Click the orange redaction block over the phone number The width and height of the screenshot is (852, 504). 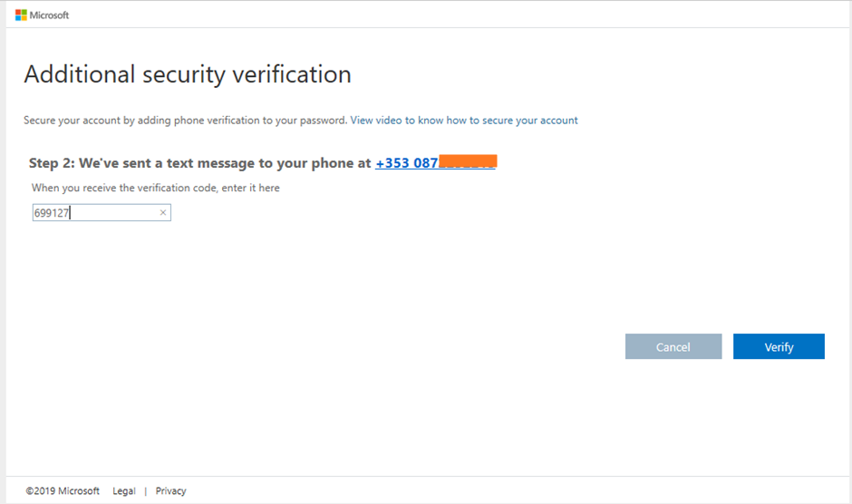pyautogui.click(x=468, y=161)
